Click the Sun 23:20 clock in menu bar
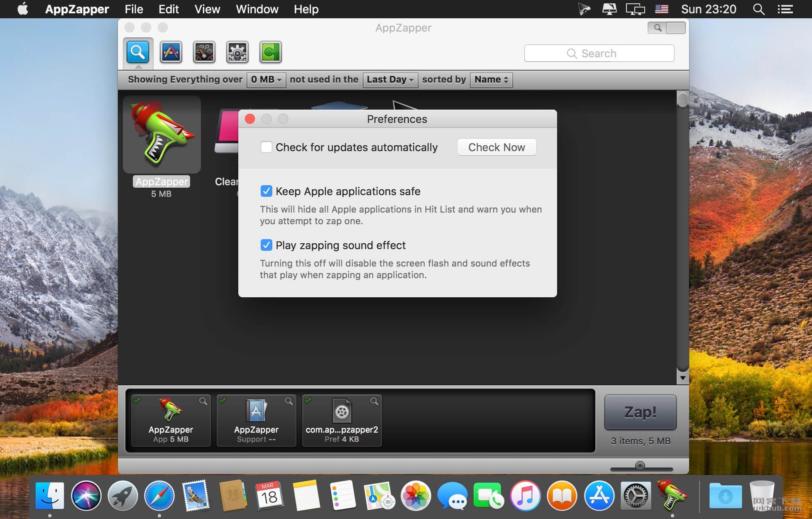The height and width of the screenshot is (519, 812). pyautogui.click(x=709, y=9)
